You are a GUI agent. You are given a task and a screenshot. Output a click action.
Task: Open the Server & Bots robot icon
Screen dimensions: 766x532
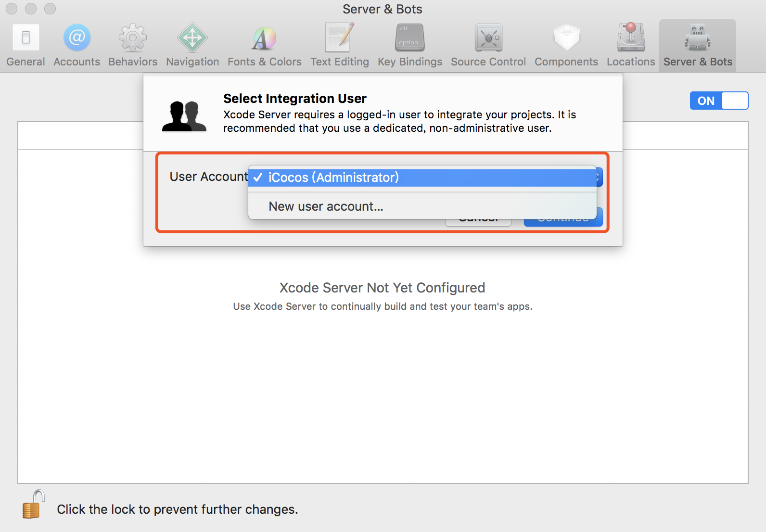[698, 38]
